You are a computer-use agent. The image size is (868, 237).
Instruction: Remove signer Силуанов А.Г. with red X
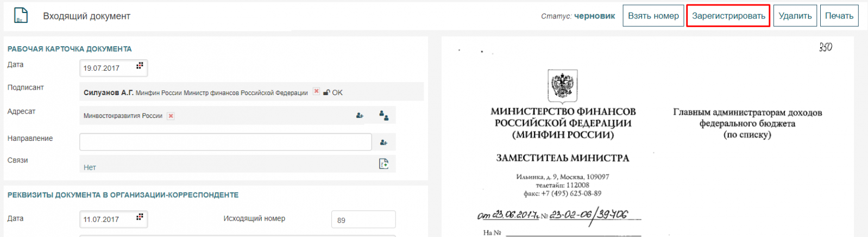[x=316, y=92]
